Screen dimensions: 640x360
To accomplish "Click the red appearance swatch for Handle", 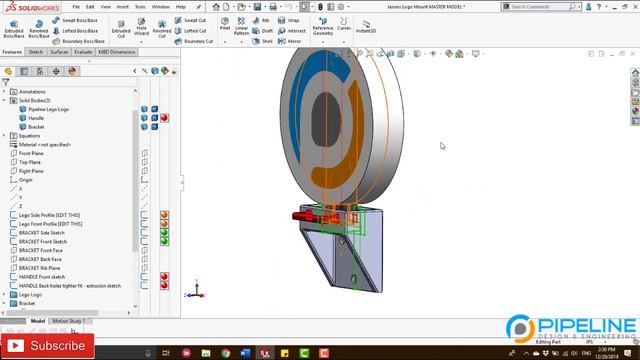I will 164,118.
